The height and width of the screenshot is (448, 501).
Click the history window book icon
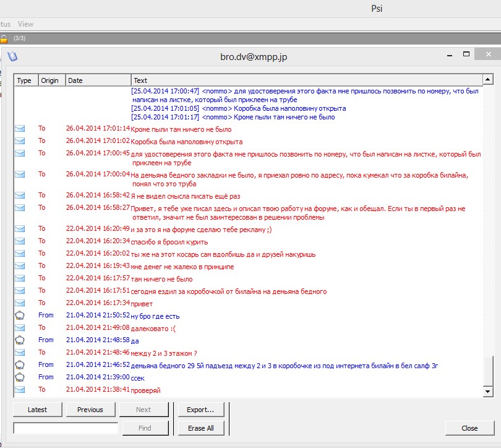pyautogui.click(x=12, y=56)
